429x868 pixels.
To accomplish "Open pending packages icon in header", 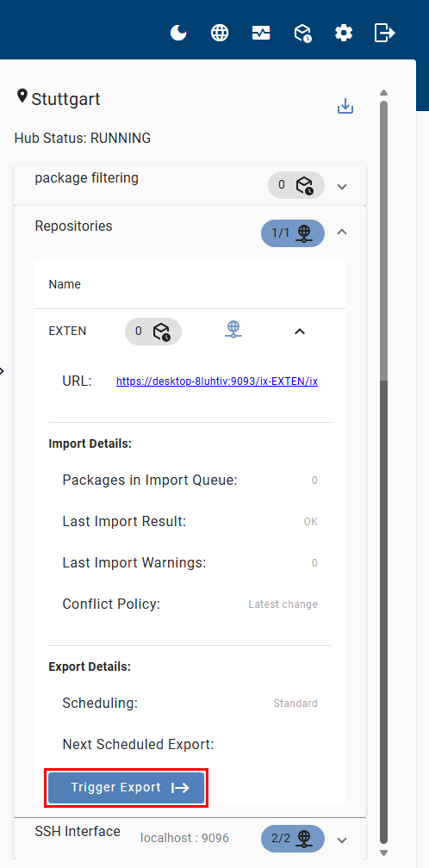I will pos(302,34).
